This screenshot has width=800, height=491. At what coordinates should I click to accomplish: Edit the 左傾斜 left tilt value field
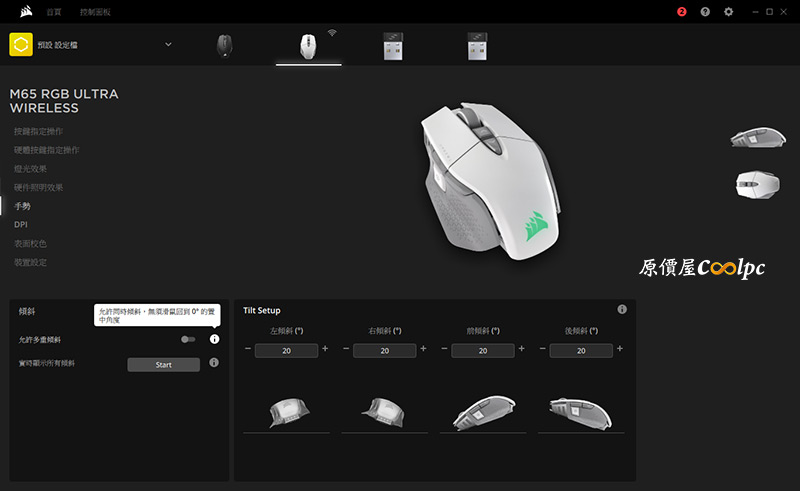[286, 351]
